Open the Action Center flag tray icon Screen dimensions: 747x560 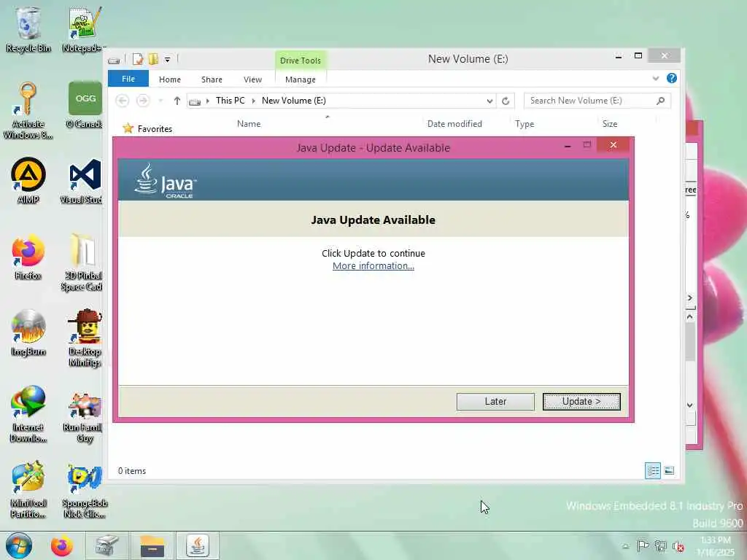click(642, 545)
